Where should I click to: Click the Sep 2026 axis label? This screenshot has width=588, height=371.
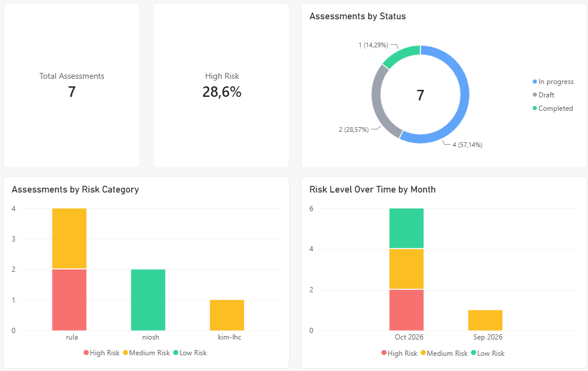pos(488,337)
